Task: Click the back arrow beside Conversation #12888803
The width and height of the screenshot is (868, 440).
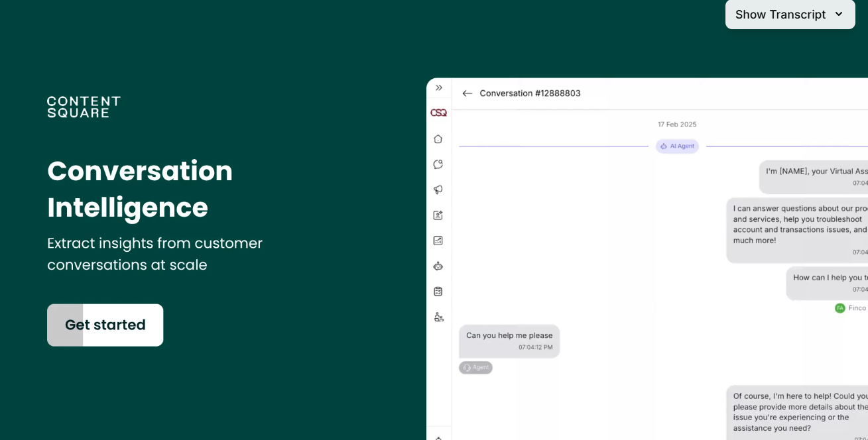Action: [467, 93]
